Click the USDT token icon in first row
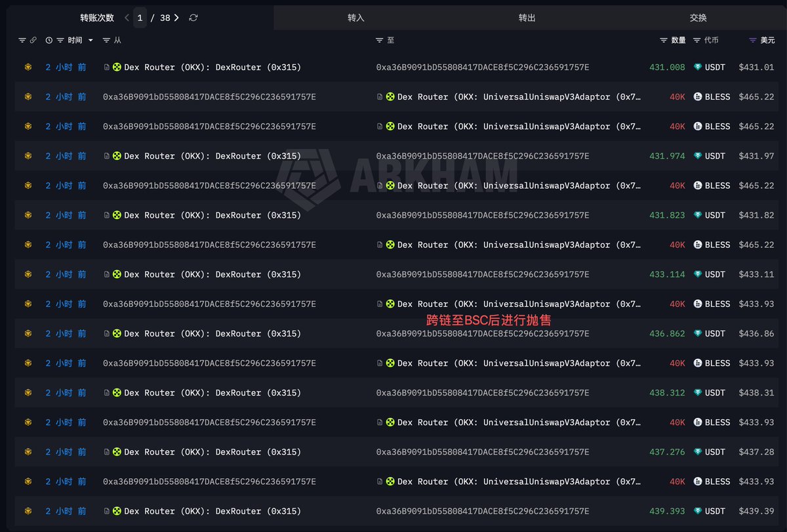Screen dimensions: 787x532 [698, 67]
